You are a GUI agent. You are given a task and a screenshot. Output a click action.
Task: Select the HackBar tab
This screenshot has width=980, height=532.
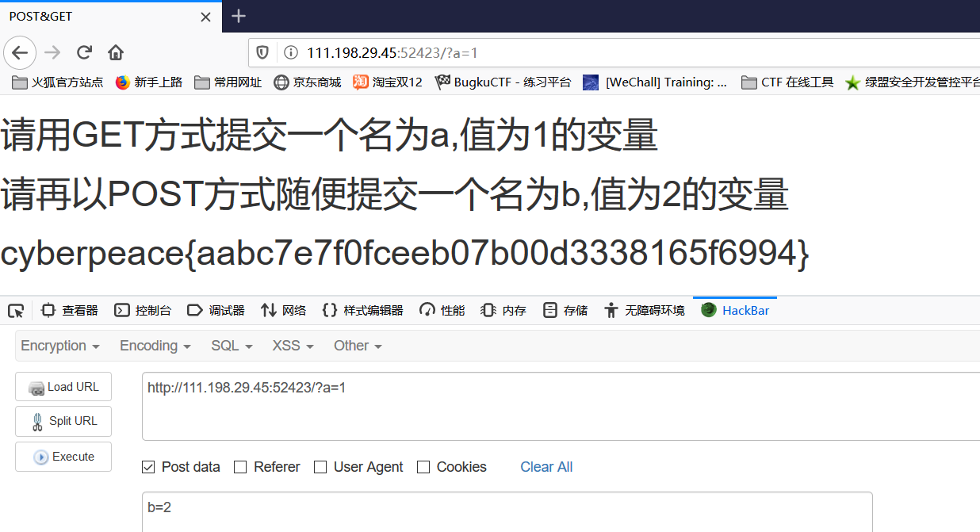(x=735, y=310)
